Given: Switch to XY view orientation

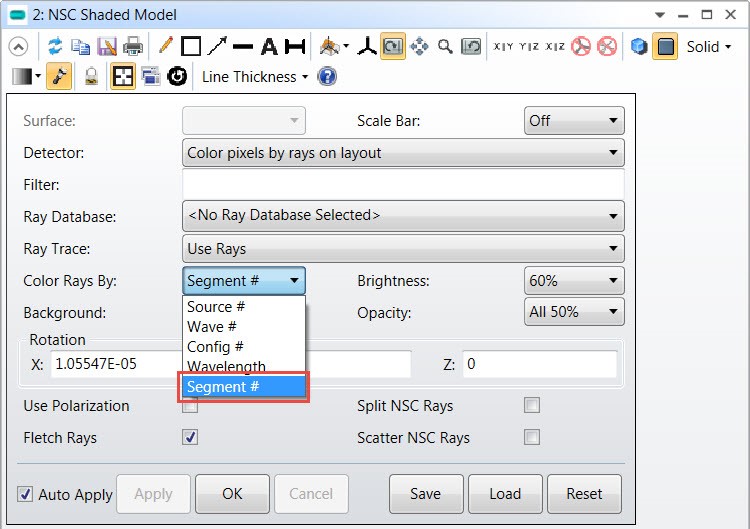Looking at the screenshot, I should point(503,46).
